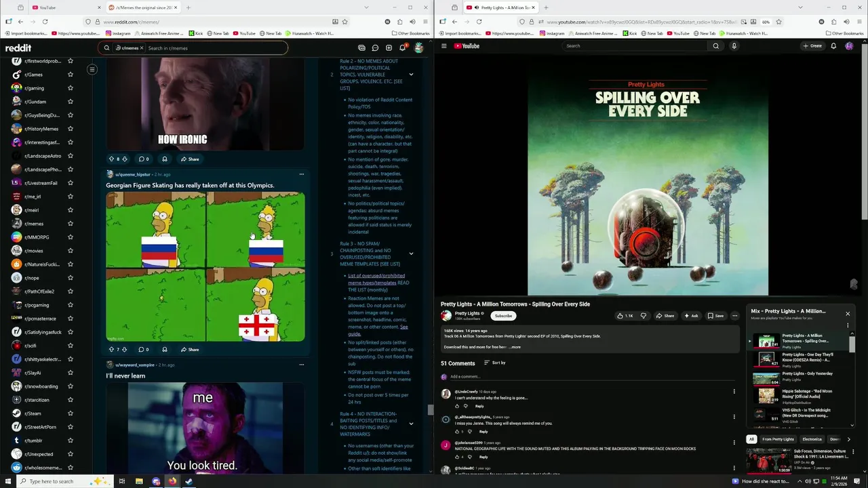The height and width of the screenshot is (488, 868).
Task: Select r/Memes tab in left browser
Action: pyautogui.click(x=142, y=7)
